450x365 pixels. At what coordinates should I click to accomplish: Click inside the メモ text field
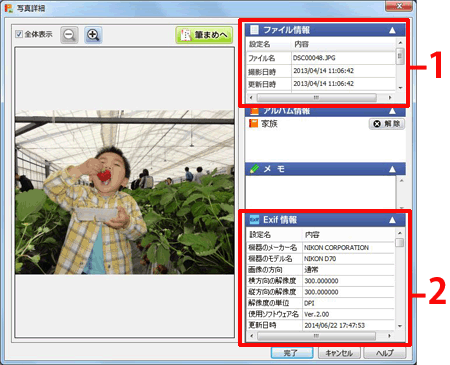pos(321,192)
